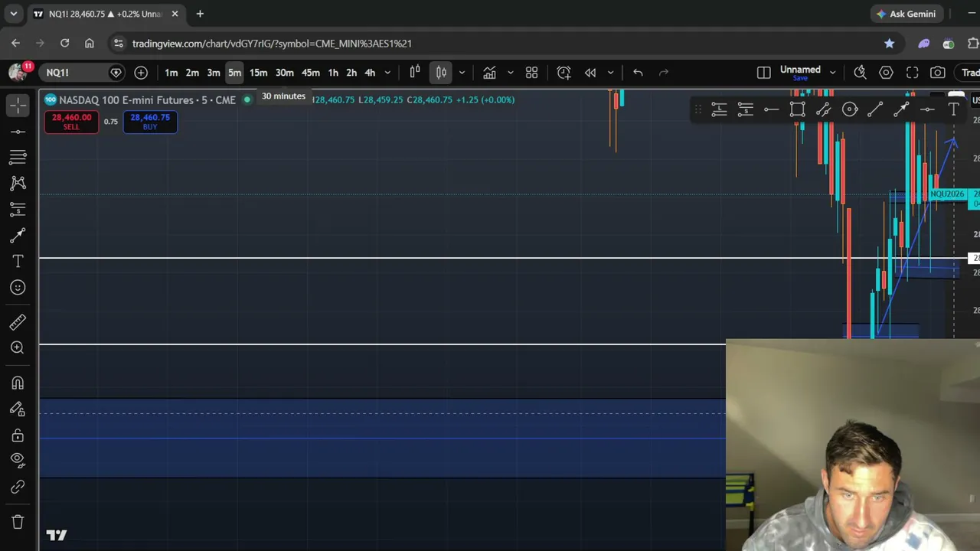Remove drawings with the trash icon
The width and height of the screenshot is (980, 551).
(18, 522)
